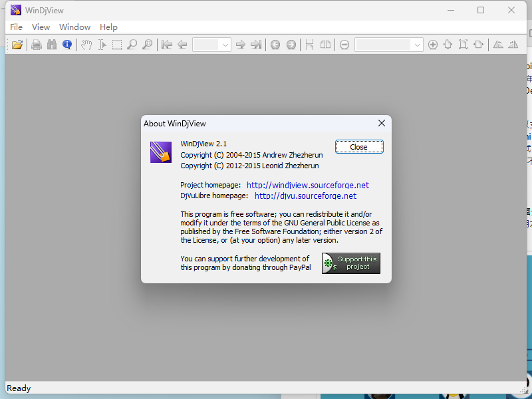This screenshot has width=532, height=399.
Task: Zoom out with the minus icon
Action: 344,45
